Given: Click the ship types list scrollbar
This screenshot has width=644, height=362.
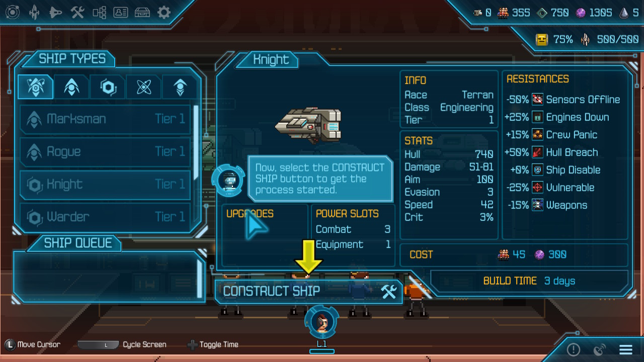Looking at the screenshot, I should pos(196,143).
